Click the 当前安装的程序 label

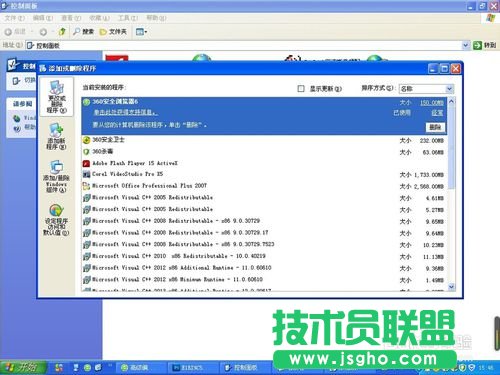point(104,87)
